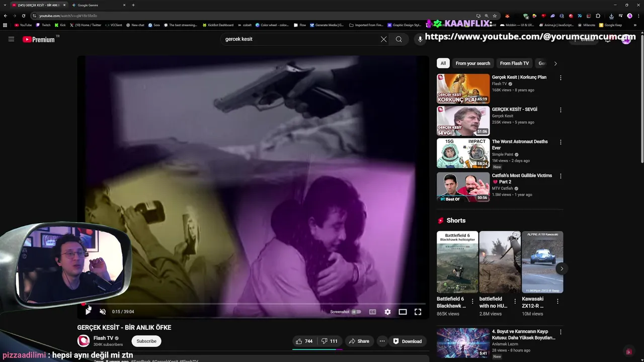Toggle closed captions CC button

[372, 312]
